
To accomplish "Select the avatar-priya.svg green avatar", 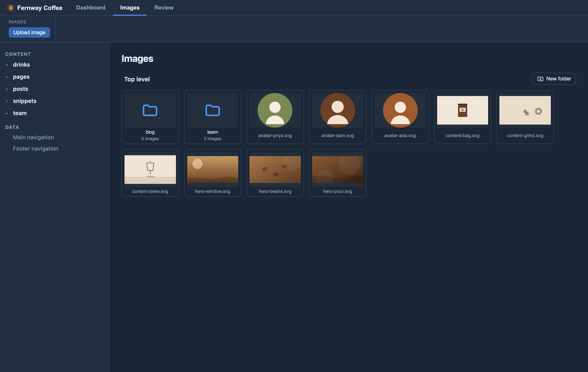I will (275, 110).
